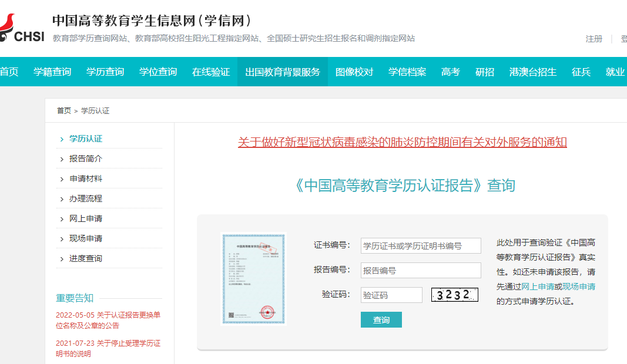Click the 注册 link at top right

point(594,39)
